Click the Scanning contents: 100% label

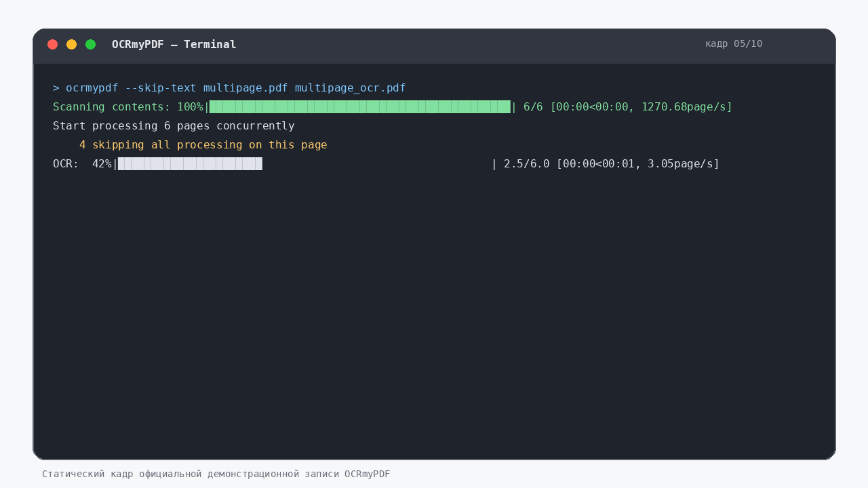(x=128, y=107)
